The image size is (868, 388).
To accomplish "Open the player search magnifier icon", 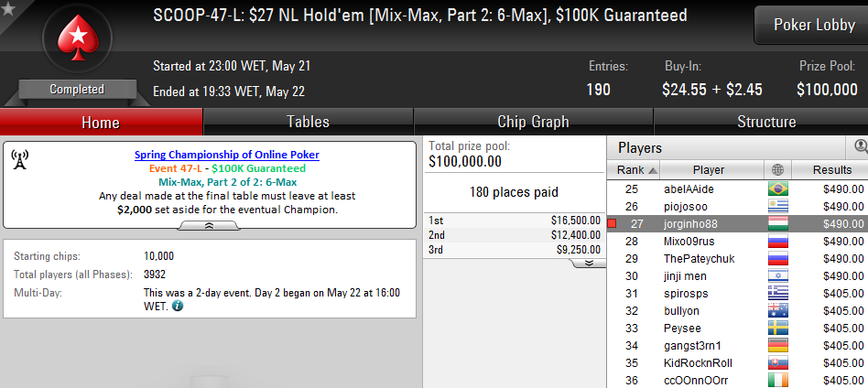I will pos(861,146).
